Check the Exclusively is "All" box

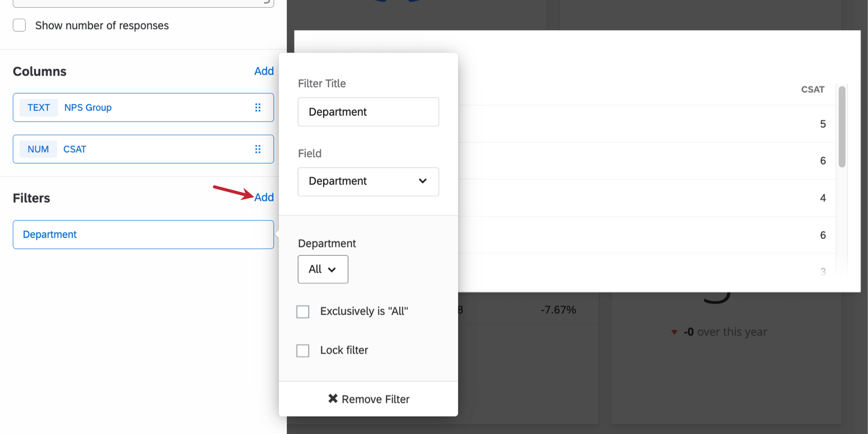click(x=303, y=311)
